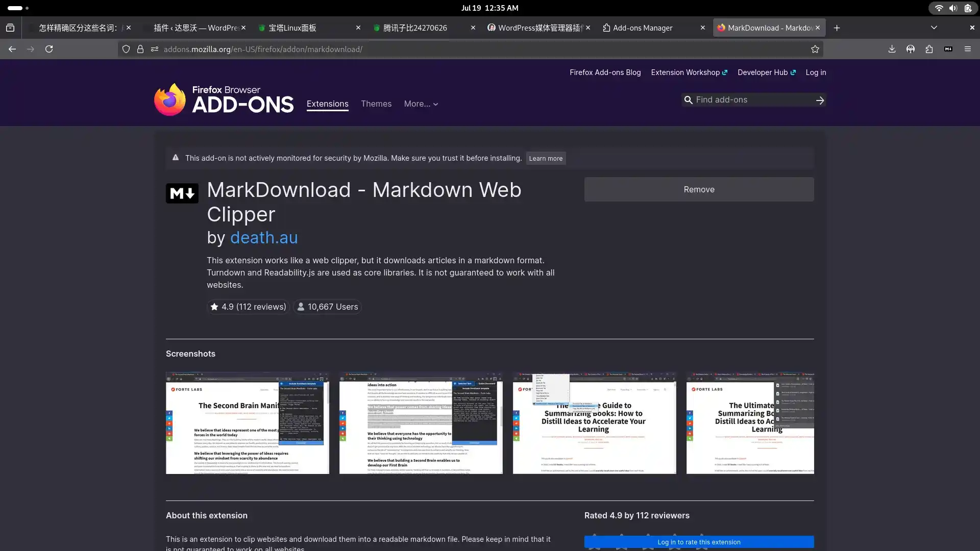Open tracking protection shield icon
This screenshot has width=980, height=551.
(126, 49)
